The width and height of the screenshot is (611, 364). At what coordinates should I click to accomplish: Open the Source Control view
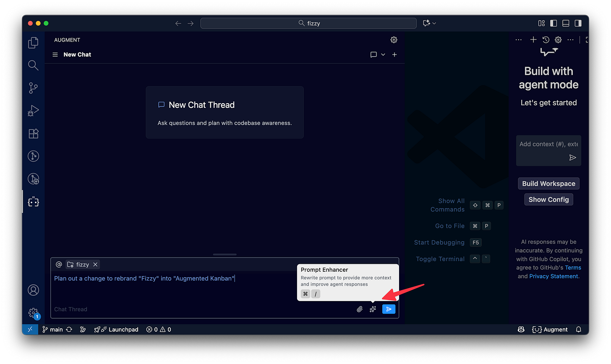pyautogui.click(x=33, y=88)
